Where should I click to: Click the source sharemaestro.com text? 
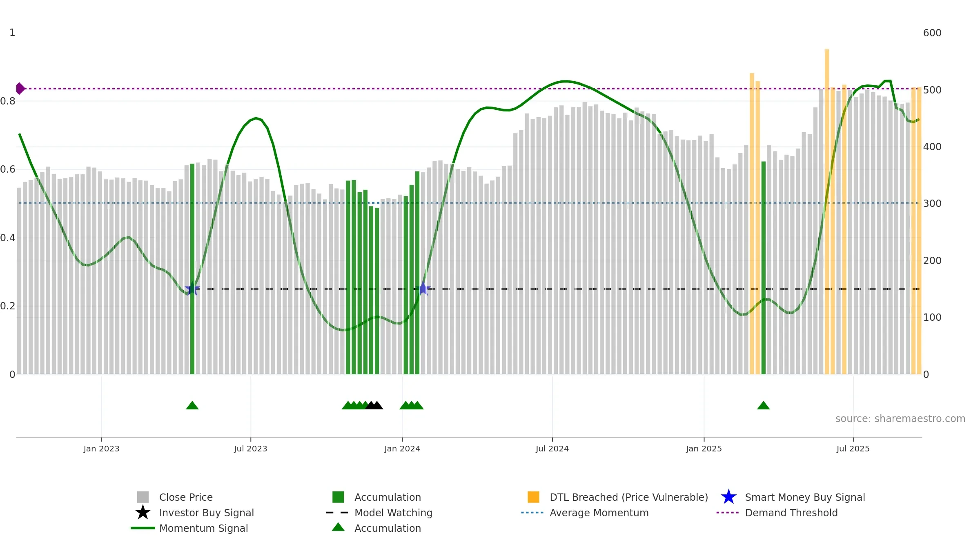coord(900,419)
